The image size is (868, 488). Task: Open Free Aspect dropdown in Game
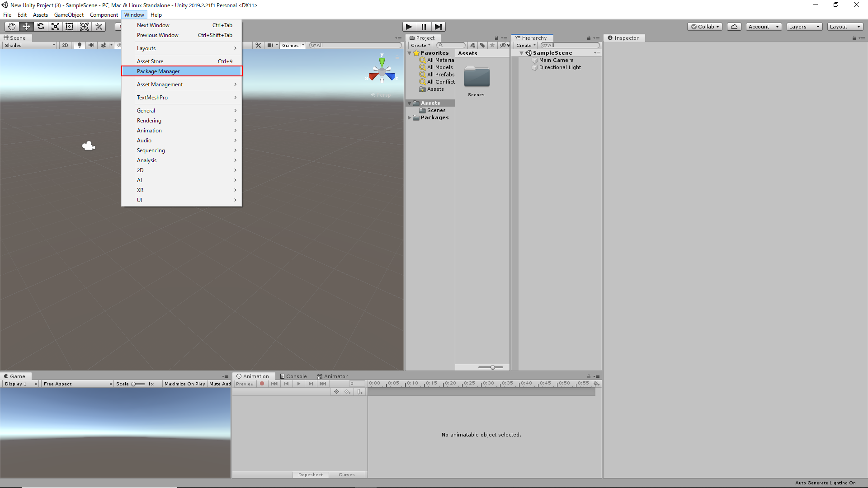[78, 384]
